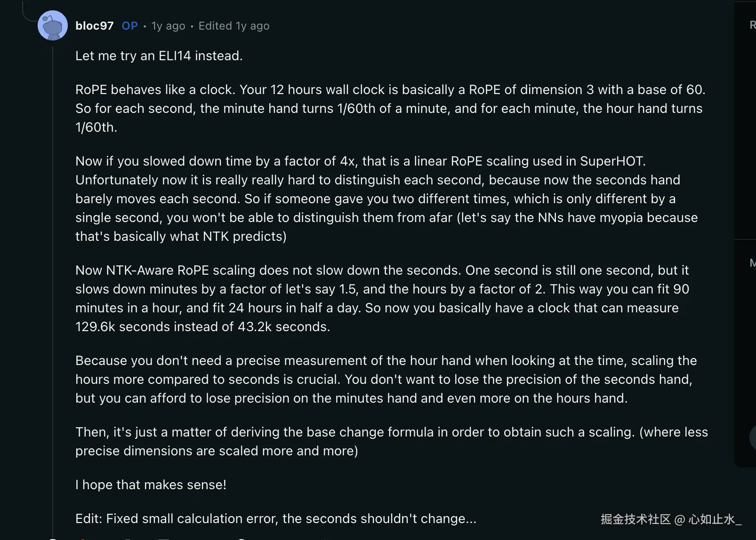Click the "I hope that makes sense!" line
Viewport: 756px width, 540px height.
pyautogui.click(x=151, y=485)
